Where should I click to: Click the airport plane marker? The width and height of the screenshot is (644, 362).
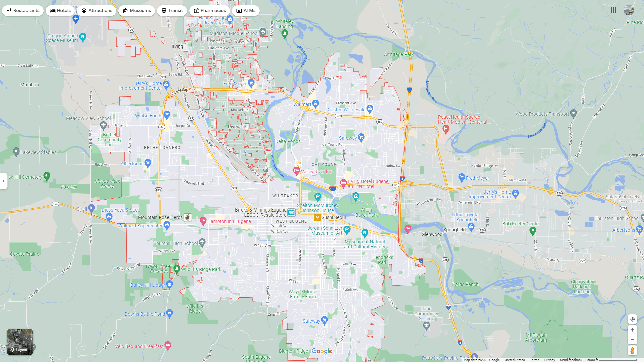(76, 19)
